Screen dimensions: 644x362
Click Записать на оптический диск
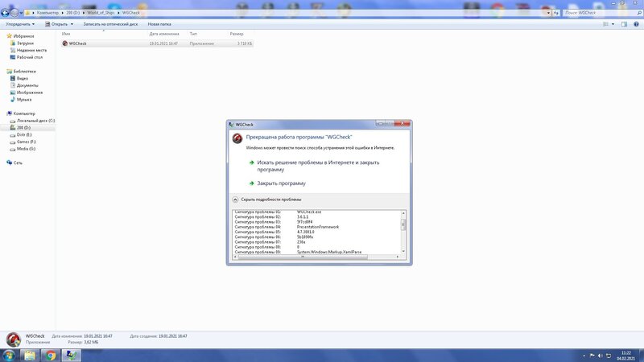(x=110, y=24)
